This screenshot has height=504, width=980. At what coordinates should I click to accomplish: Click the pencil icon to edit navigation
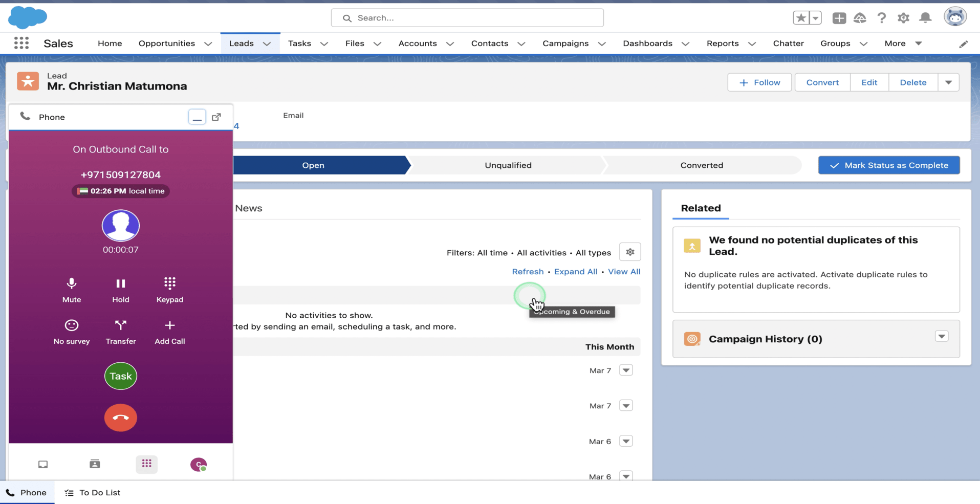pyautogui.click(x=963, y=44)
